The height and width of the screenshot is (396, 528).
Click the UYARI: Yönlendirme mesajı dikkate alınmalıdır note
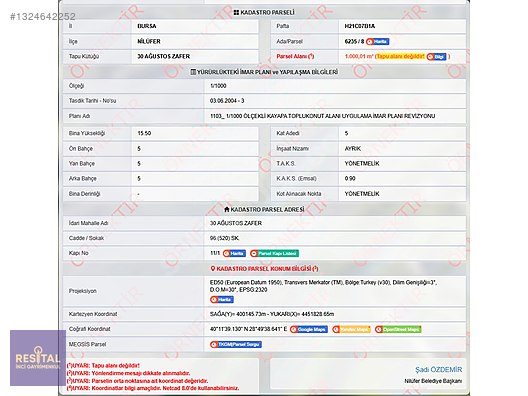coord(128,373)
